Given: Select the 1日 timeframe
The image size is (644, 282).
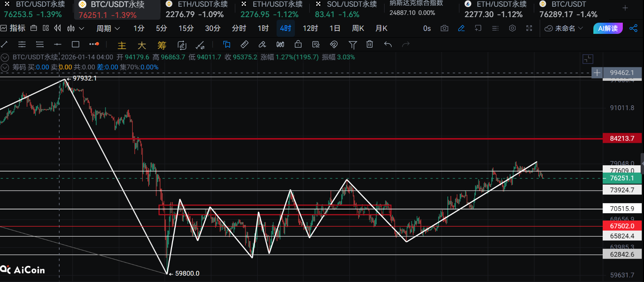Looking at the screenshot, I should click(x=335, y=28).
